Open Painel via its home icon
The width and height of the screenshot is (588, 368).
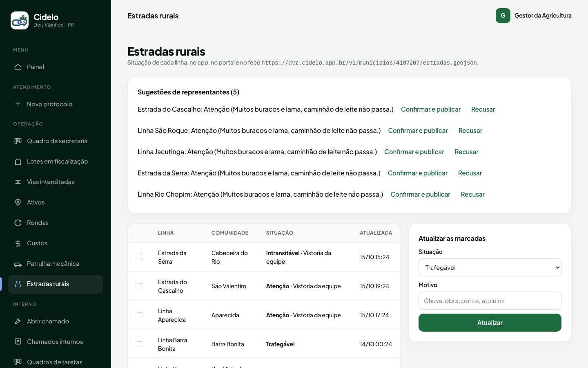(18, 67)
